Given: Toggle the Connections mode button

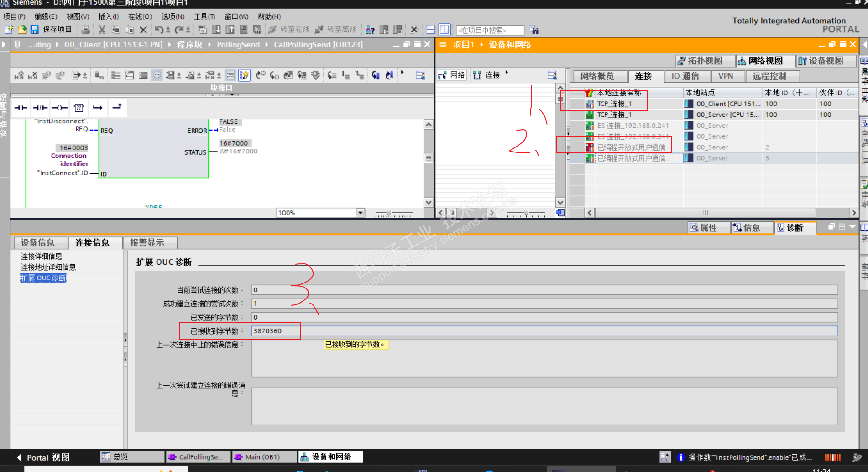Looking at the screenshot, I should coord(486,75).
